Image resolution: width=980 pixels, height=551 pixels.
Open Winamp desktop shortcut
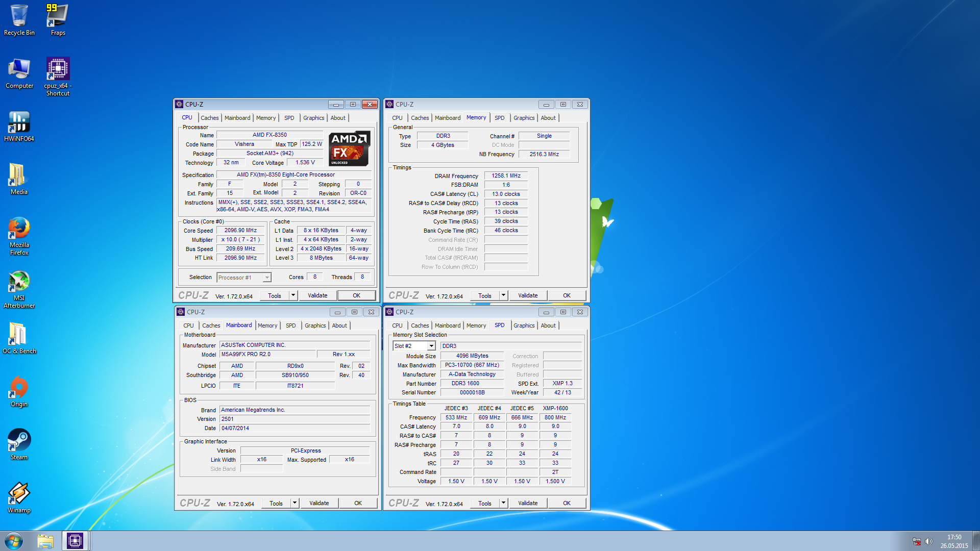pyautogui.click(x=19, y=498)
